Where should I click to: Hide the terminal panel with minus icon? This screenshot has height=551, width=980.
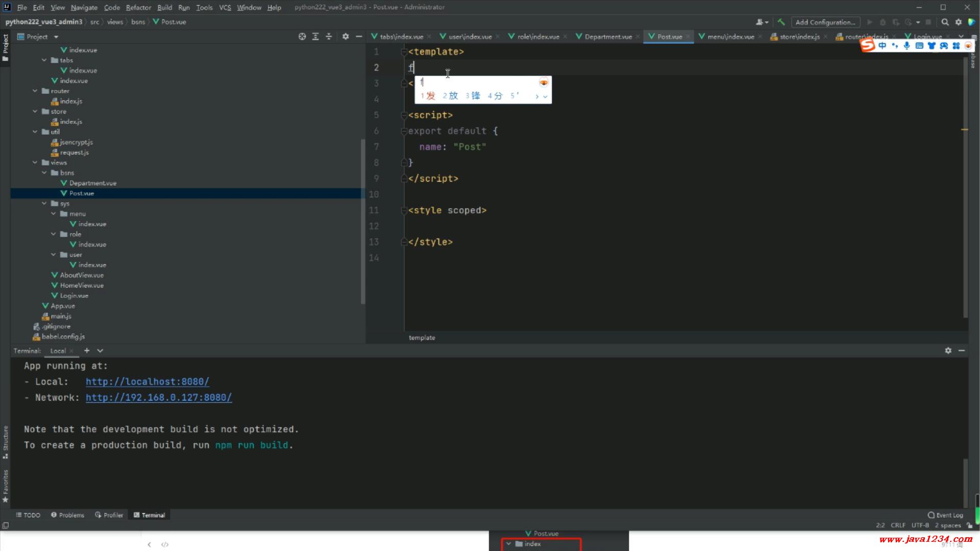coord(962,350)
